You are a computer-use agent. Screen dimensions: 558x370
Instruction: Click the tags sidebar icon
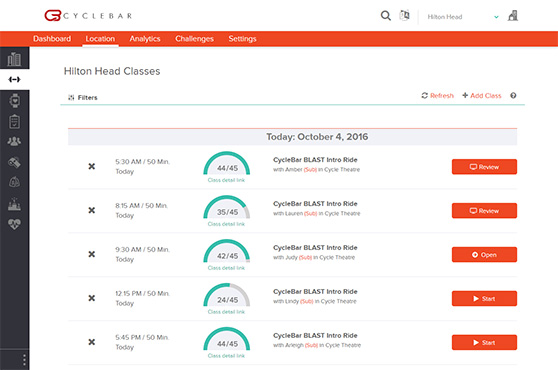[14, 162]
